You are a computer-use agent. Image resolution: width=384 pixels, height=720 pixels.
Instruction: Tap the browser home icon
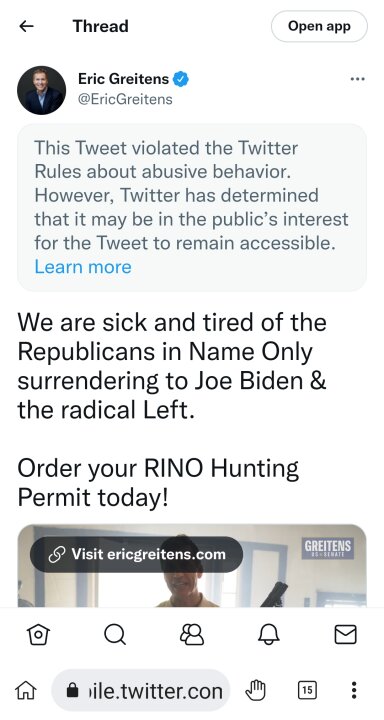[26, 690]
